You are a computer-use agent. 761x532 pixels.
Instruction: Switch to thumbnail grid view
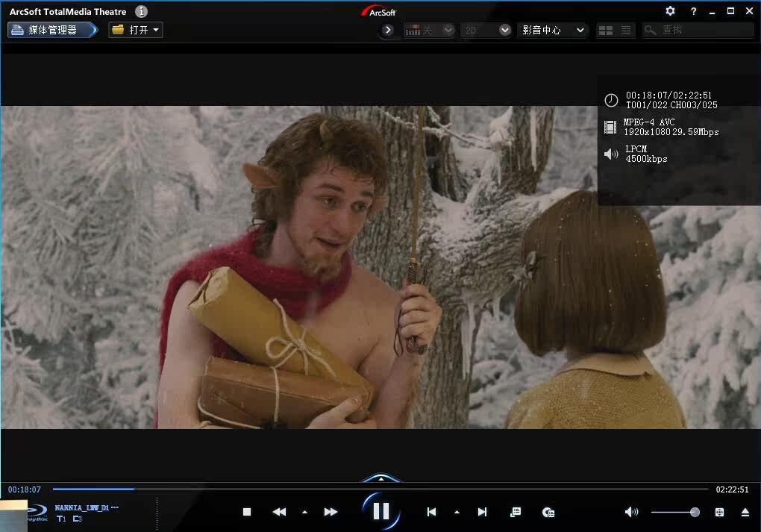pos(605,31)
